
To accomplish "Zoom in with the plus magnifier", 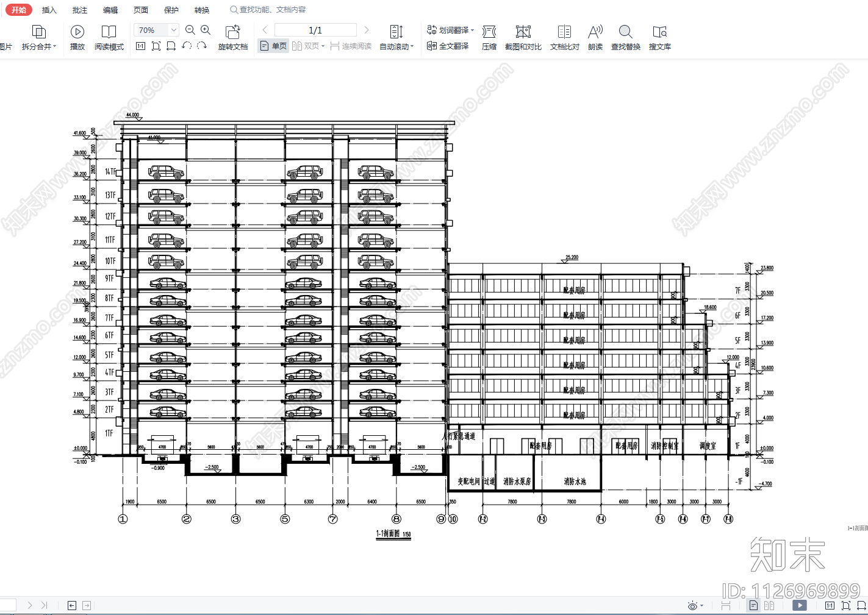I will [x=206, y=30].
